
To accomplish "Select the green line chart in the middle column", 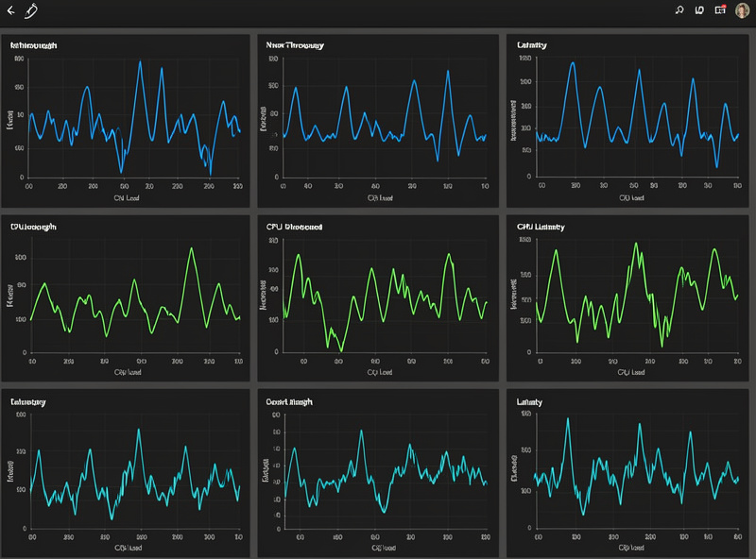I will tap(378, 298).
